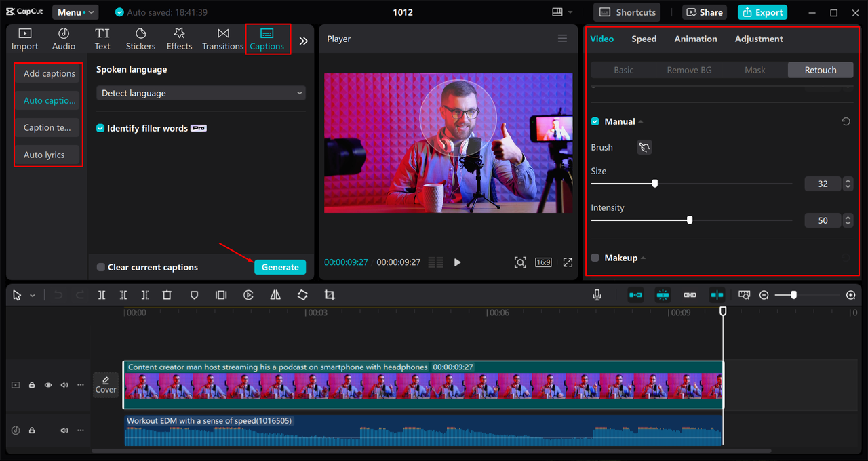Lock the audio track
This screenshot has width=868, height=461.
click(x=32, y=430)
